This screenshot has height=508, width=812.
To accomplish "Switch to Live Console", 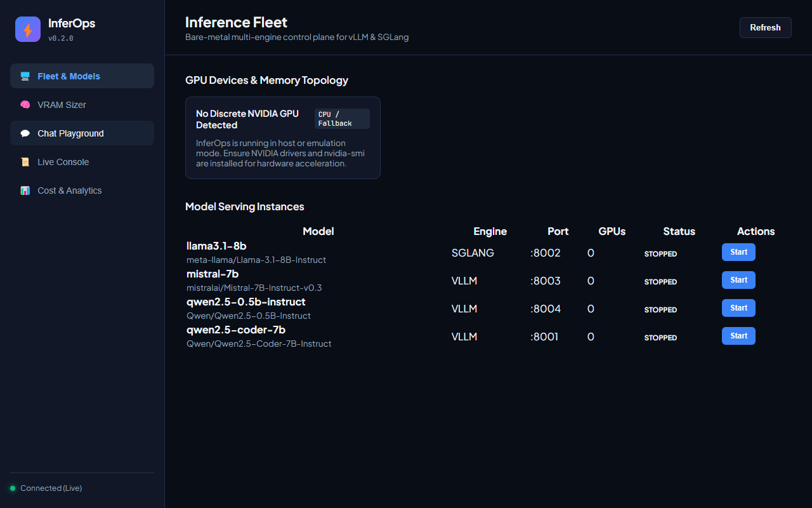I will click(x=82, y=161).
